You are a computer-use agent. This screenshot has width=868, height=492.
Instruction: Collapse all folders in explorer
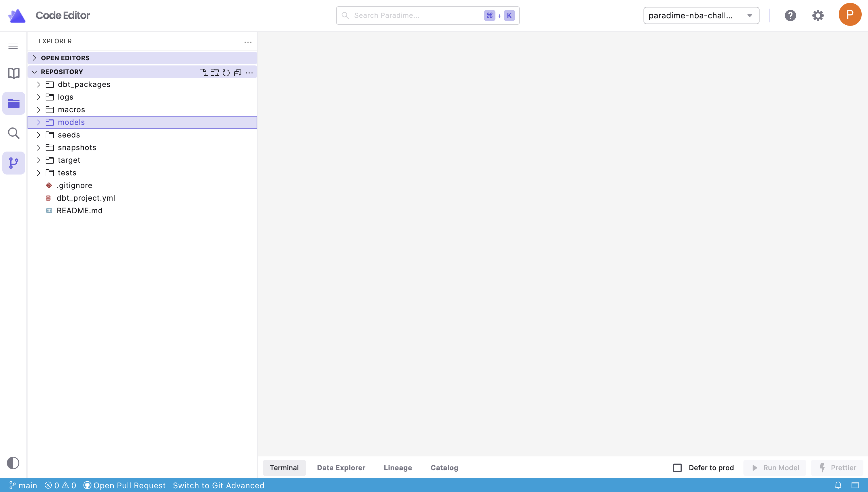(x=238, y=72)
